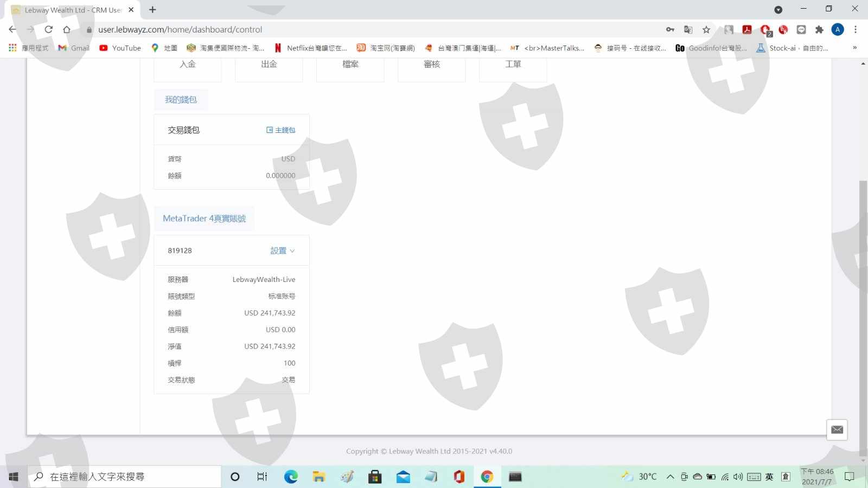Open Microsoft Store from taskbar
This screenshot has height=488, width=868.
(375, 477)
